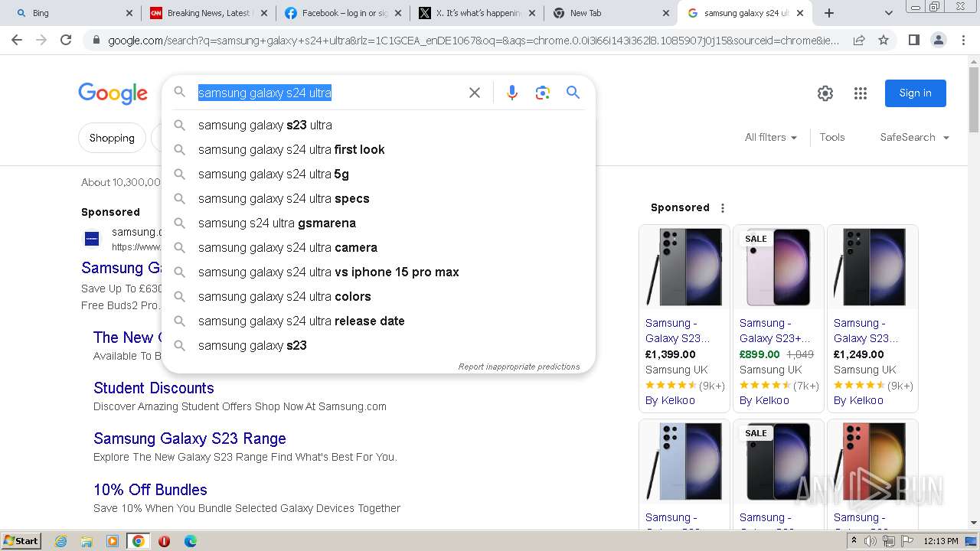
Task: Choose suggestion s24 ultra first look
Action: click(378, 149)
